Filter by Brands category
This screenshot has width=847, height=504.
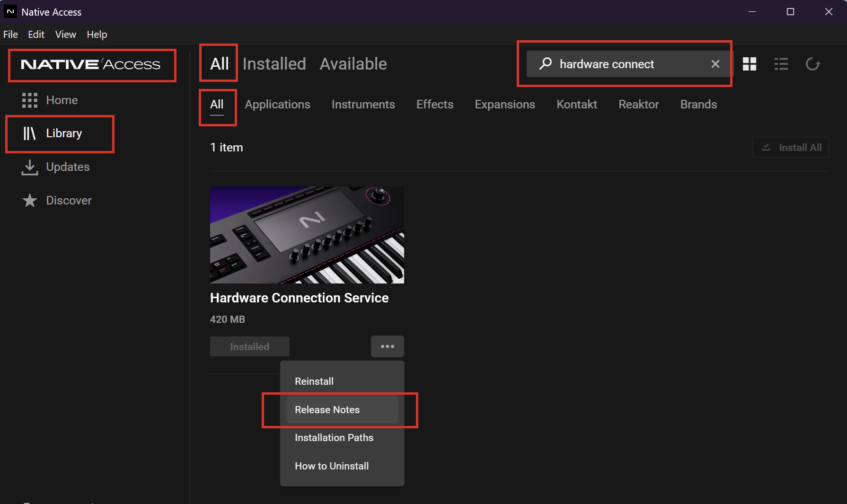pos(698,105)
